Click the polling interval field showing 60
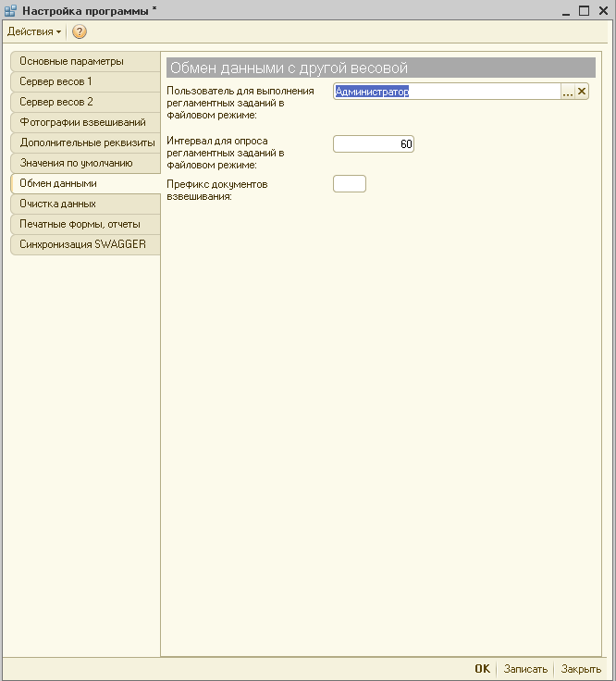The image size is (616, 681). tap(373, 143)
